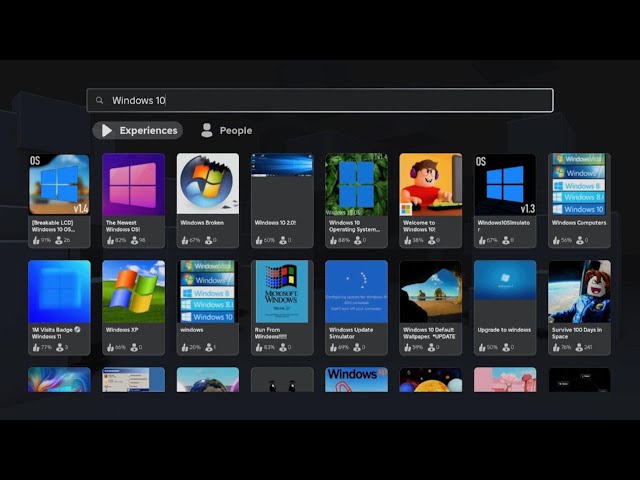Click the thumbs-up icon under Windows 10 2.0!
Viewport: 640px width, 480px height.
[259, 240]
